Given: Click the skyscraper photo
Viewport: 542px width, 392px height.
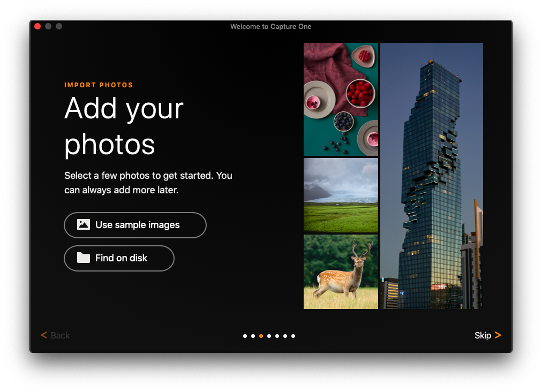Looking at the screenshot, I should 431,176.
